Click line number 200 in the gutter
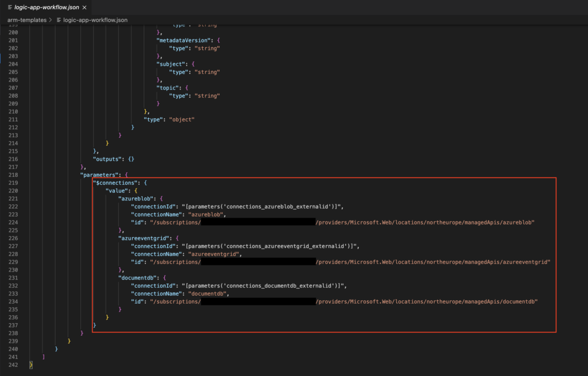Screen dimensions: 588x376 [x=13, y=33]
